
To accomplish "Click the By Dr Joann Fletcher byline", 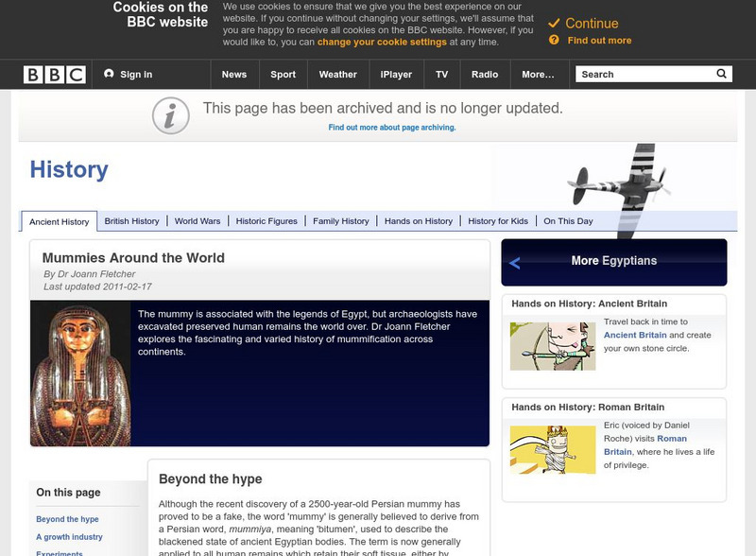I will pos(89,274).
